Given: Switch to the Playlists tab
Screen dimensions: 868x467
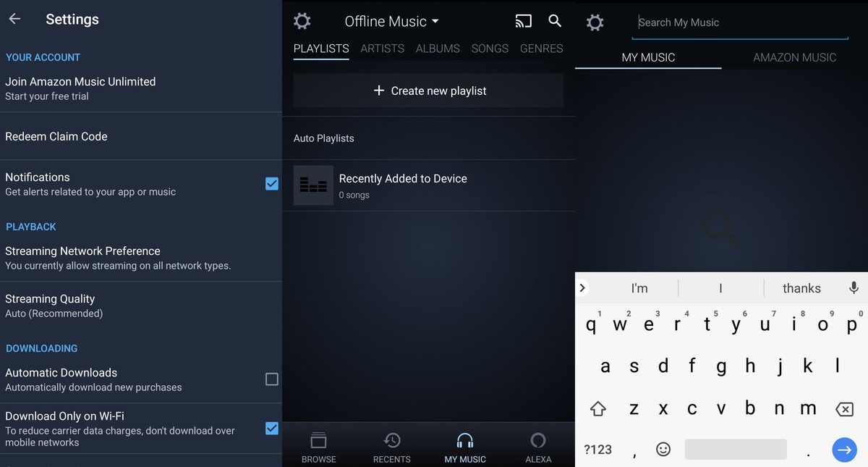Looking at the screenshot, I should coord(321,49).
